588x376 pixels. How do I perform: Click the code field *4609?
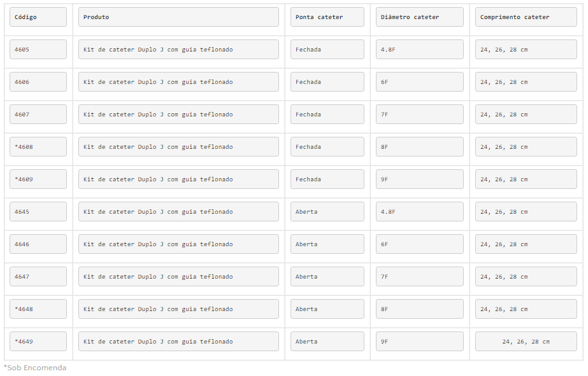coord(38,179)
